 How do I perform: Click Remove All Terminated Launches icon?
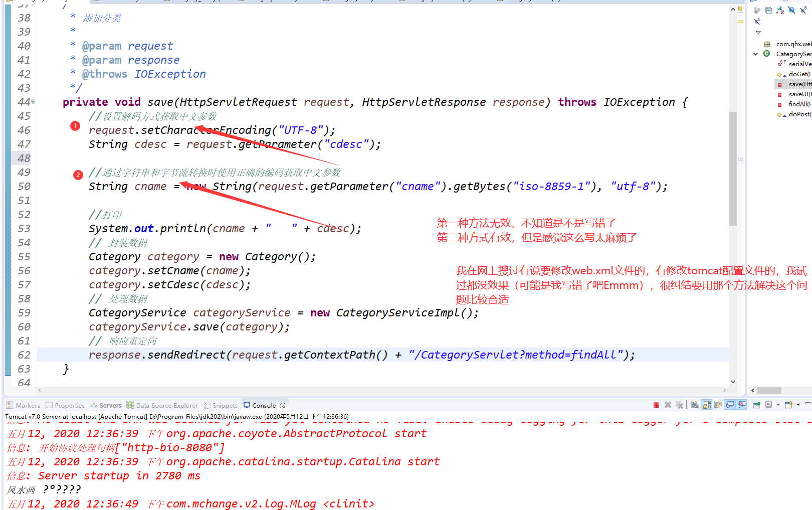click(679, 405)
